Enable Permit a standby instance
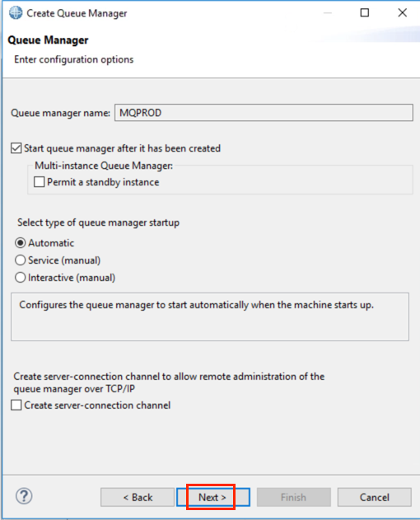 coord(39,182)
